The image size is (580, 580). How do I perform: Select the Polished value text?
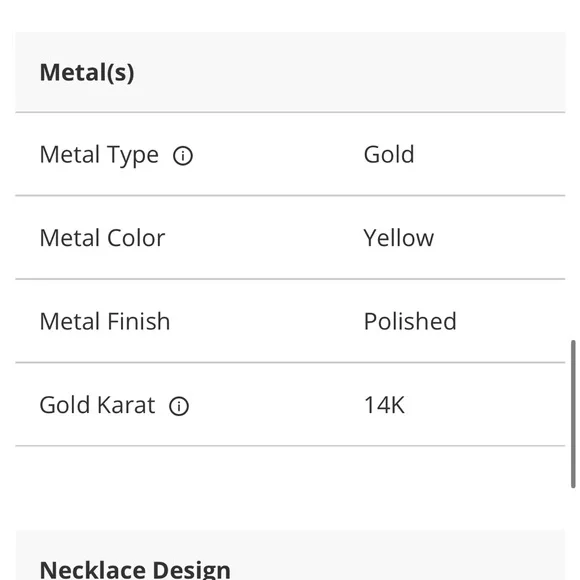tap(410, 321)
